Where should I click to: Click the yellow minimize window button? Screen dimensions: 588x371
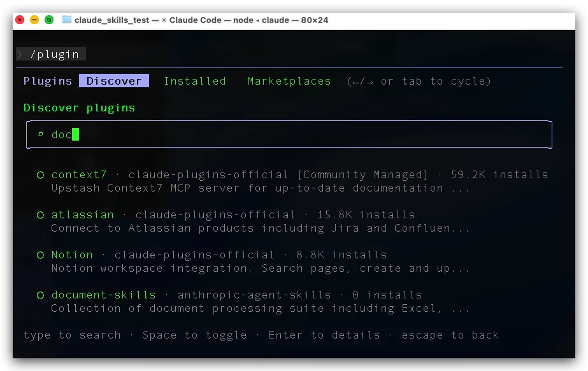34,20
